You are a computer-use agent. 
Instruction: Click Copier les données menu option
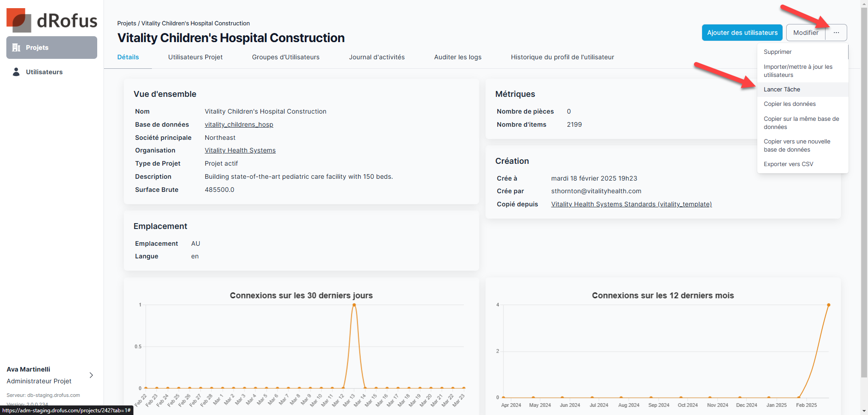(789, 104)
